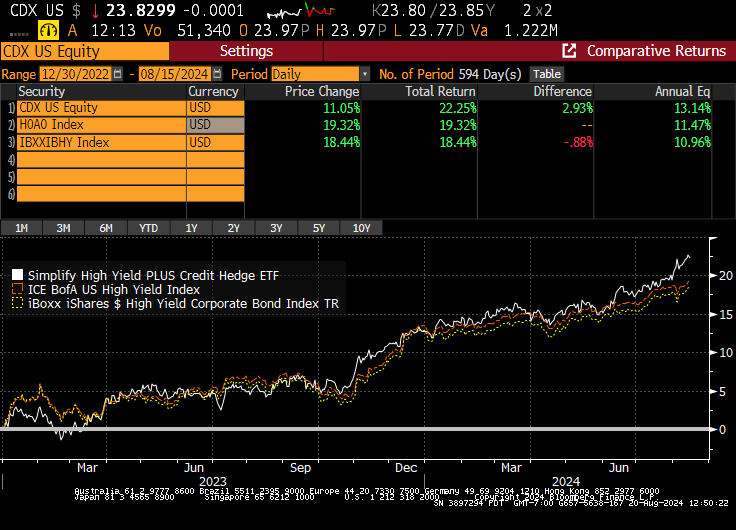Click 18.44% total return for IBXXIBHY
This screenshot has height=530, width=736.
pos(458,142)
